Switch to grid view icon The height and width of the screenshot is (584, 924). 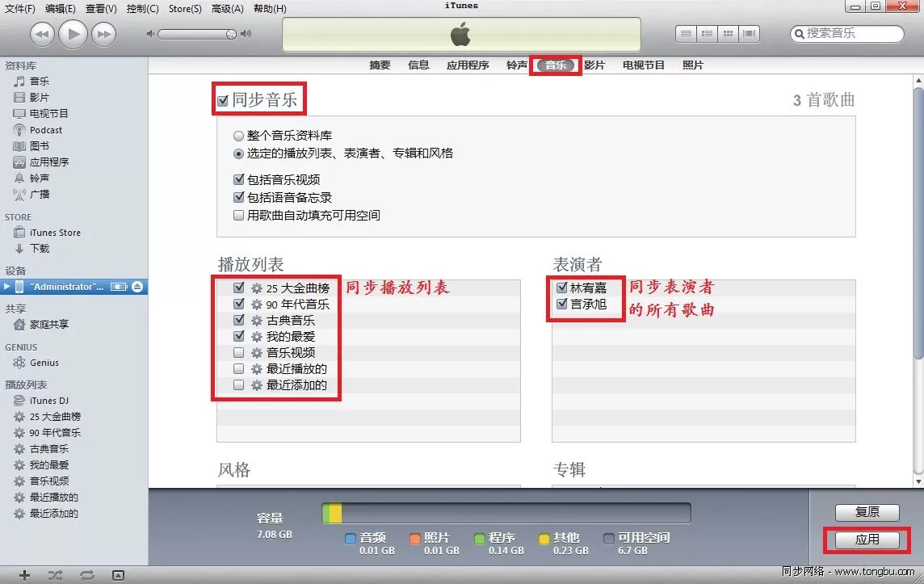[728, 34]
